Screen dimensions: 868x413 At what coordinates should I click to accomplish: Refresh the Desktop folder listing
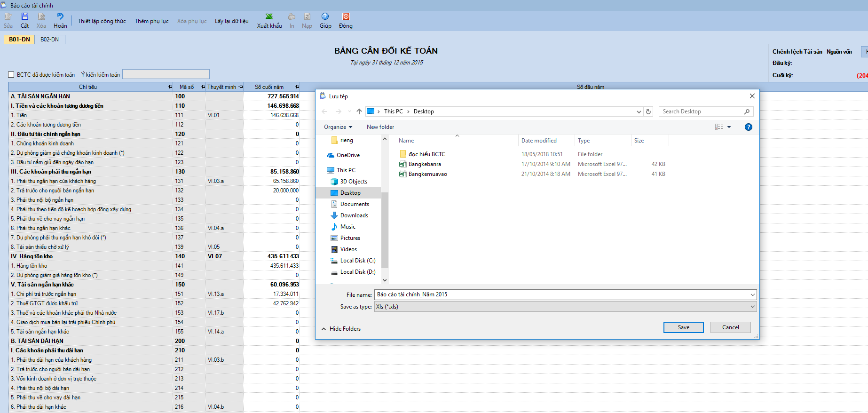tap(648, 111)
